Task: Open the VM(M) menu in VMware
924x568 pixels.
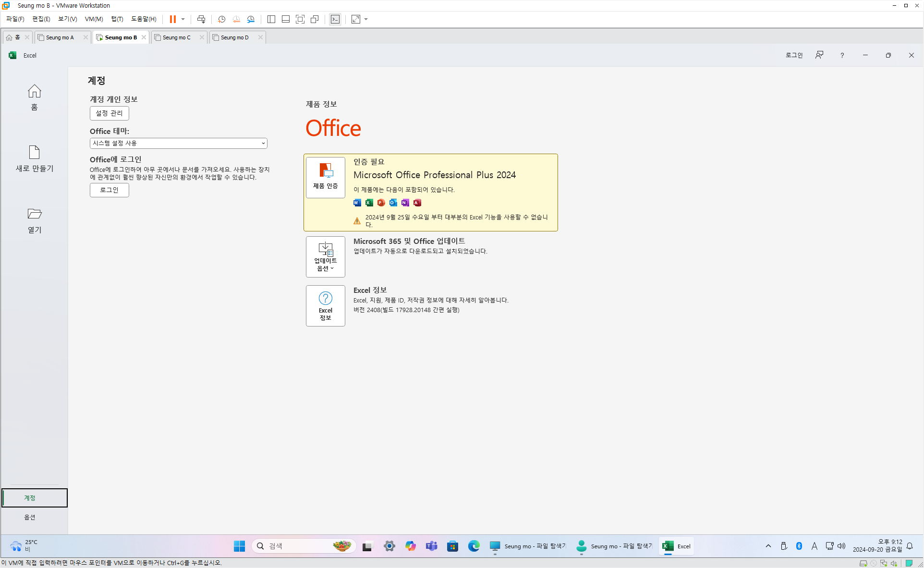Action: click(x=94, y=19)
